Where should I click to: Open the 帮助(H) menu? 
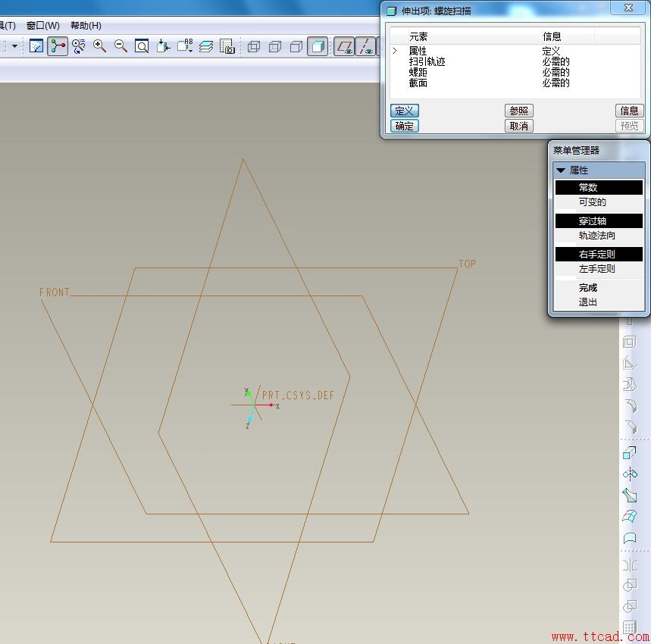point(86,26)
